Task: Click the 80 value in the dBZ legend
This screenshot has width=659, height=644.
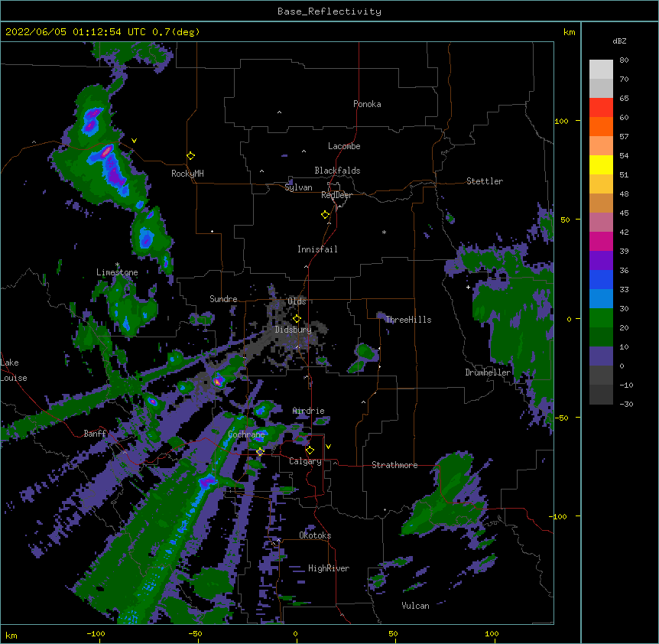Action: tap(624, 60)
